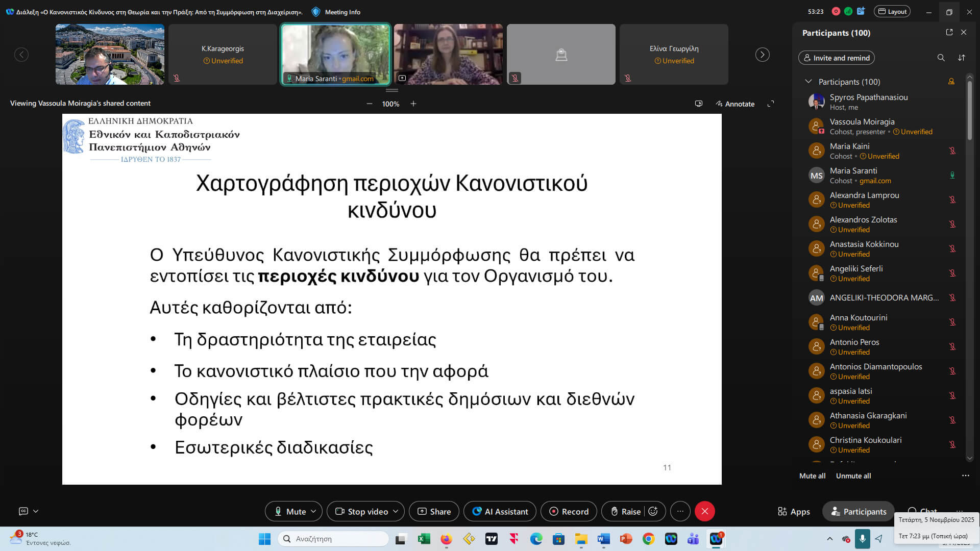Click the sort participants icon
This screenshot has width=980, height=551.
point(962,58)
